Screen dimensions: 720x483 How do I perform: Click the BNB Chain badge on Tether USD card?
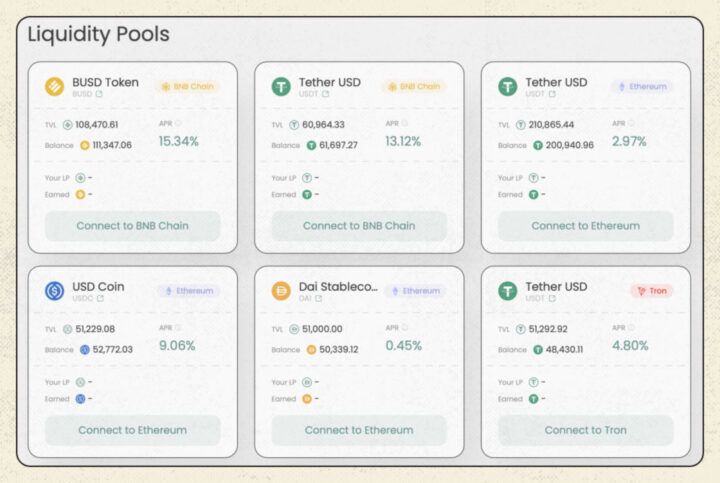[x=414, y=86]
